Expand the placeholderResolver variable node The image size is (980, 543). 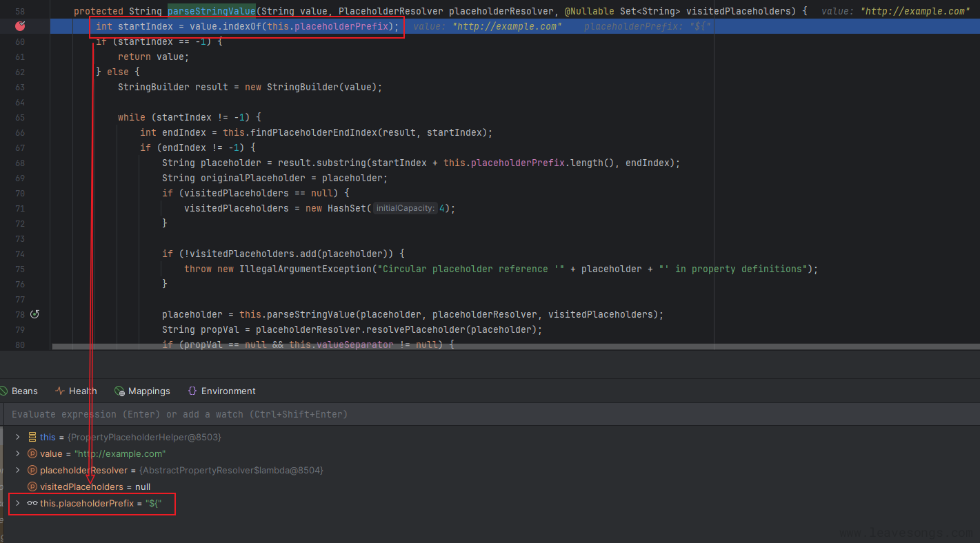(x=18, y=470)
